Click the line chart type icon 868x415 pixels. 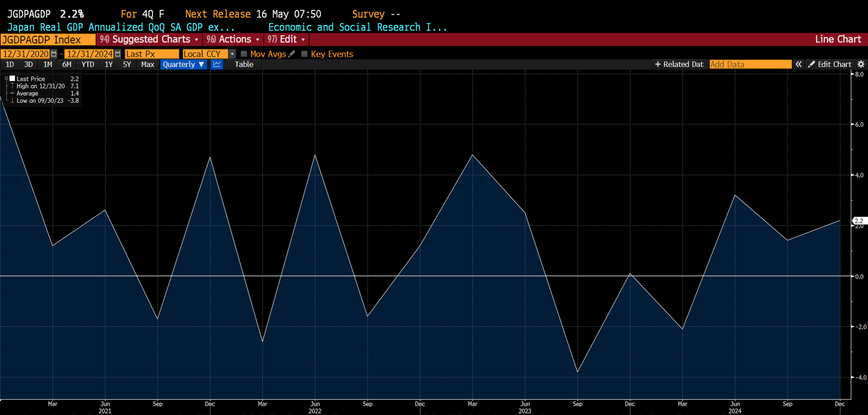(x=217, y=64)
